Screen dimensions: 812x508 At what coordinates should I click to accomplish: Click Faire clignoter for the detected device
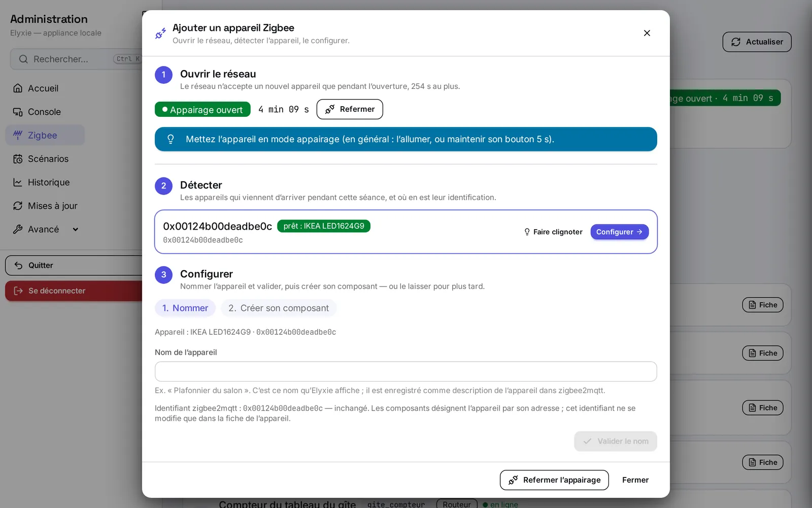[x=553, y=232]
